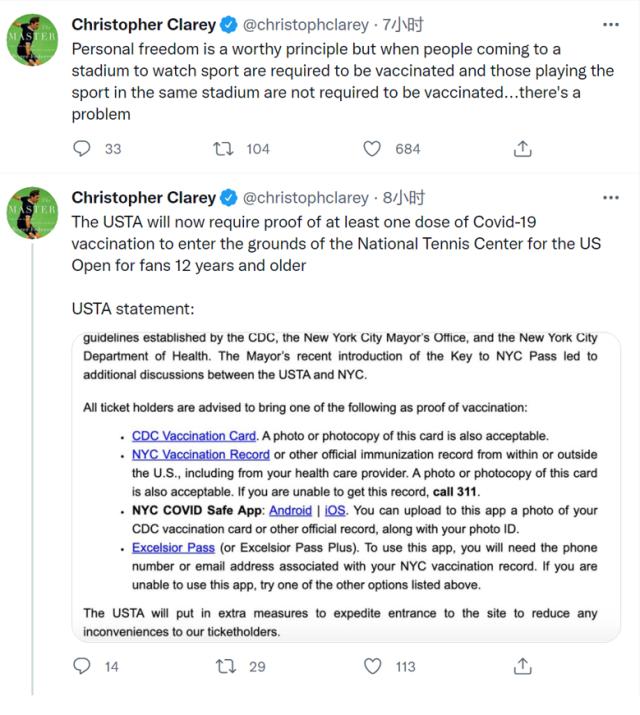Open the CDC Vaccination Card link
This screenshot has height=715, width=640.
point(195,436)
